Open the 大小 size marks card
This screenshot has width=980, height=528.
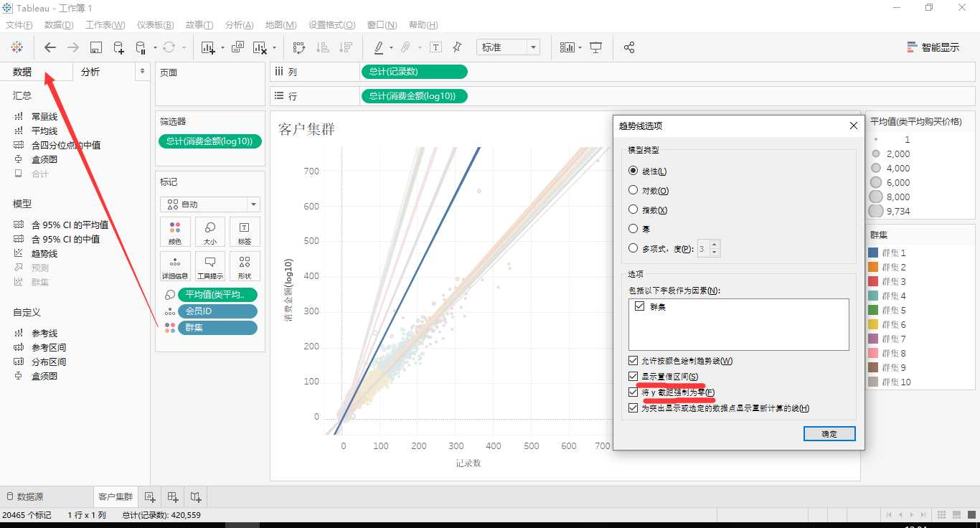[210, 232]
